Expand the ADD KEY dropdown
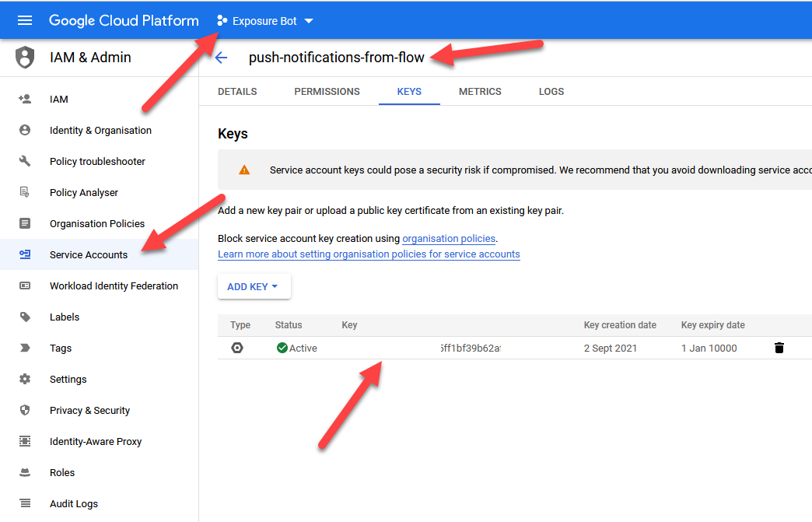The width and height of the screenshot is (812, 522). click(254, 286)
